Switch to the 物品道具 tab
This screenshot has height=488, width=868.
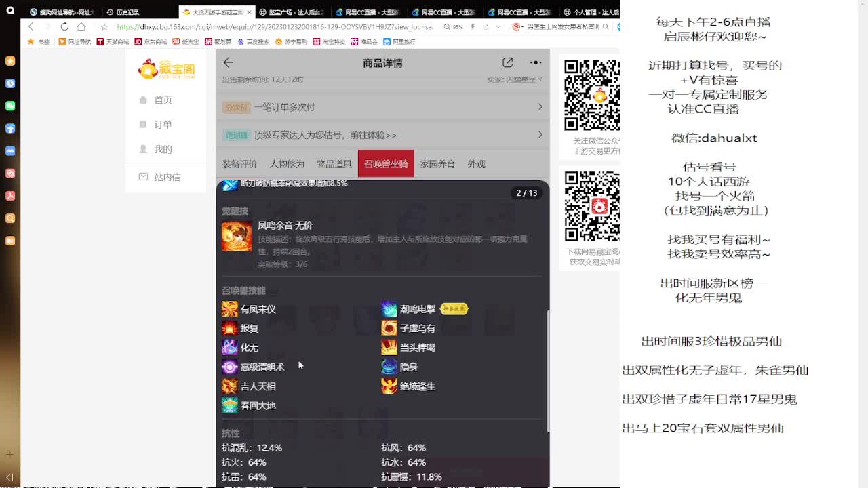[x=334, y=164]
